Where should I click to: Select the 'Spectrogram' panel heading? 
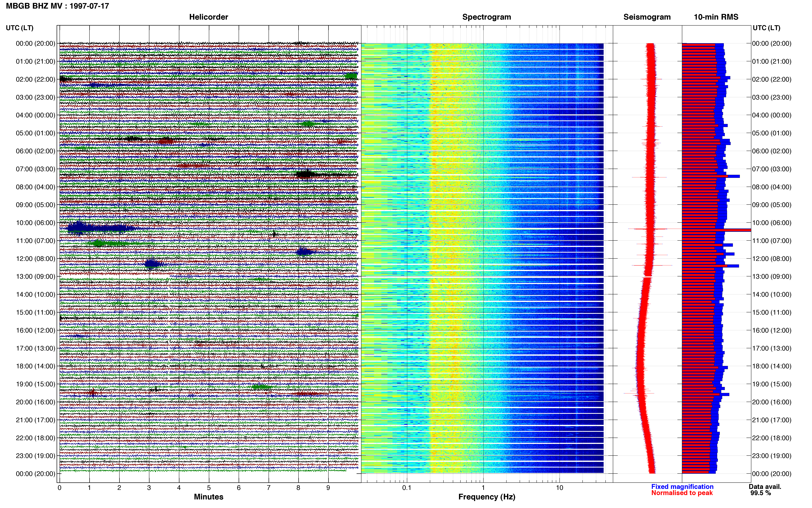coord(487,17)
